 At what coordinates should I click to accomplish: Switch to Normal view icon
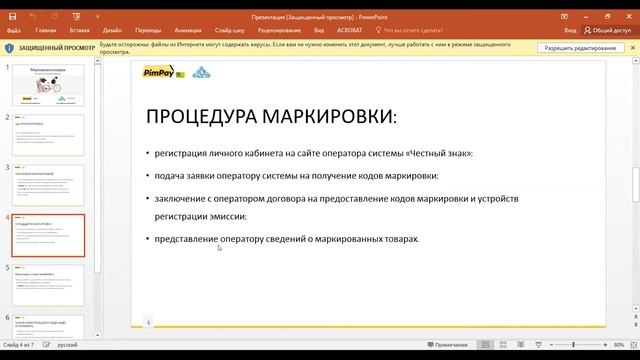click(485, 345)
